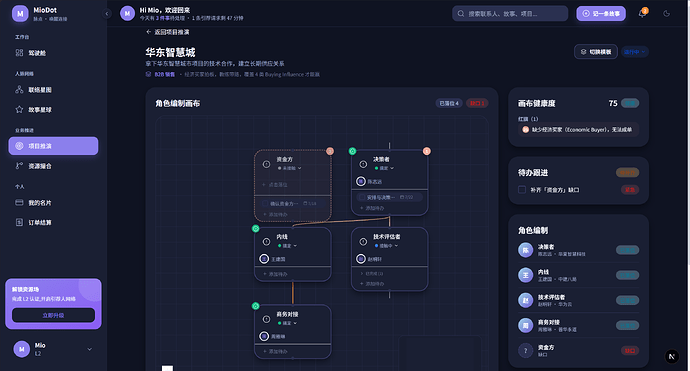Open the 故事星球 star icon in sidebar
The height and width of the screenshot is (371, 690).
point(19,110)
